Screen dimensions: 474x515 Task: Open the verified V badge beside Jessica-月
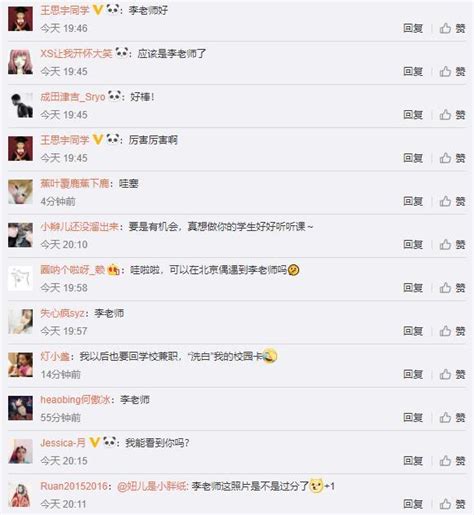[95, 443]
